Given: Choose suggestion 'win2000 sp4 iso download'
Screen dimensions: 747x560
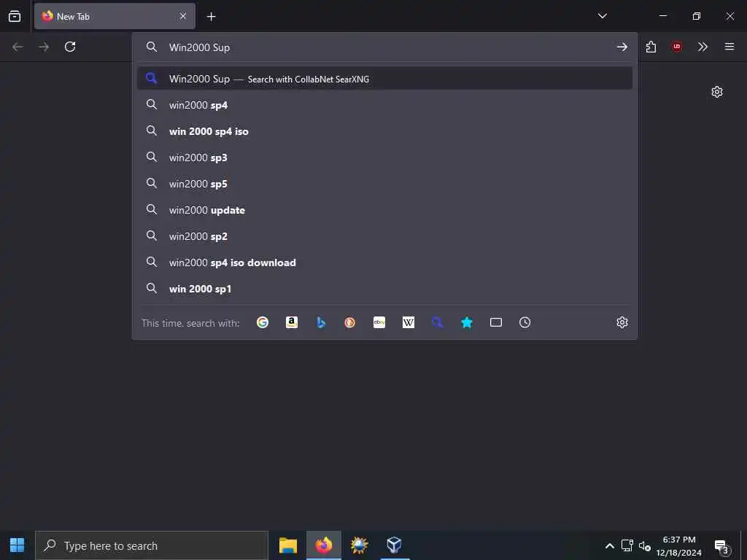Looking at the screenshot, I should (x=384, y=262).
